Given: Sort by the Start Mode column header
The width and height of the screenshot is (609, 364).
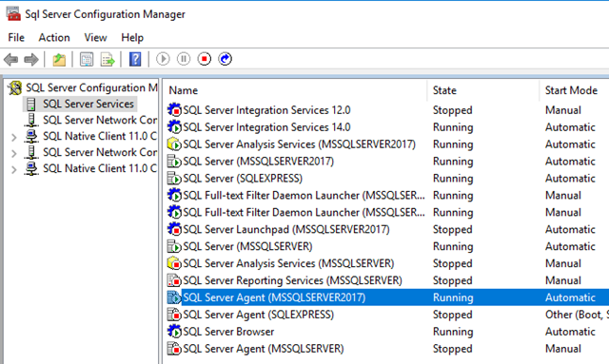Looking at the screenshot, I should coord(571,90).
